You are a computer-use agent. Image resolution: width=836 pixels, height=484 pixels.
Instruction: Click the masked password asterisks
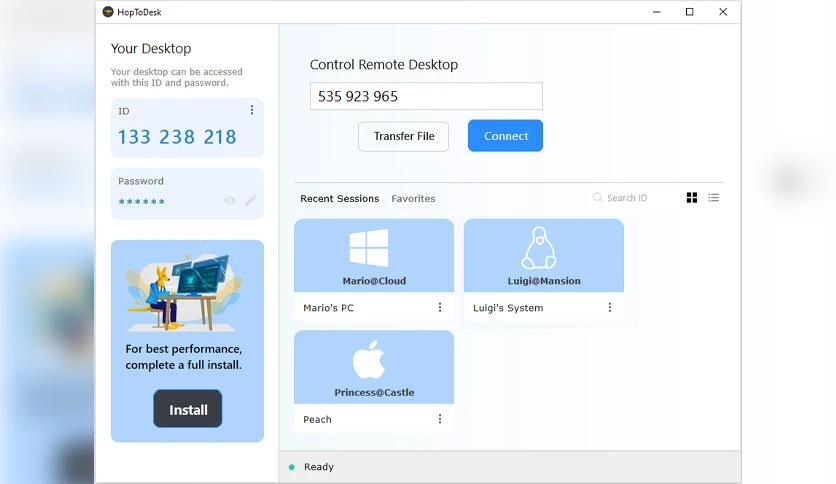142,201
